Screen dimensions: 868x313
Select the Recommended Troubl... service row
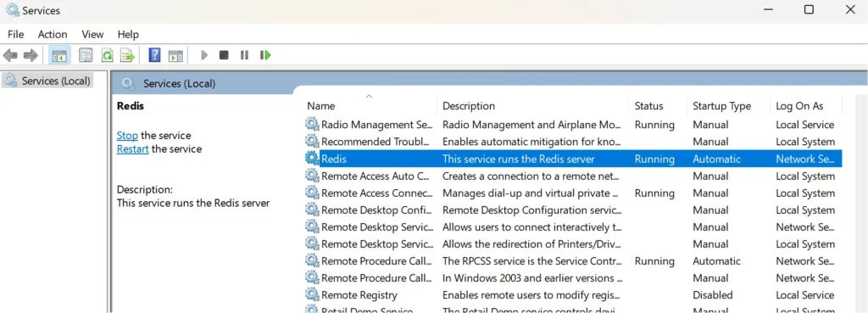click(573, 142)
